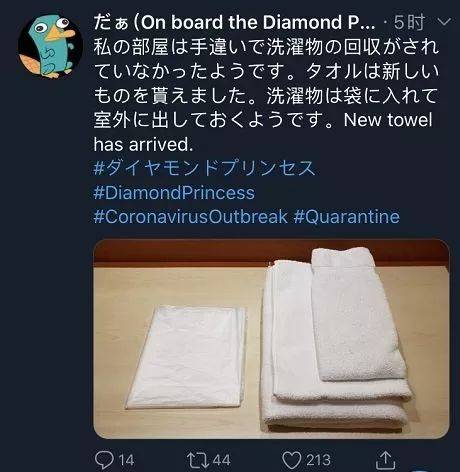Expand the tweet options chevron
The width and height of the screenshot is (460, 472).
click(444, 22)
